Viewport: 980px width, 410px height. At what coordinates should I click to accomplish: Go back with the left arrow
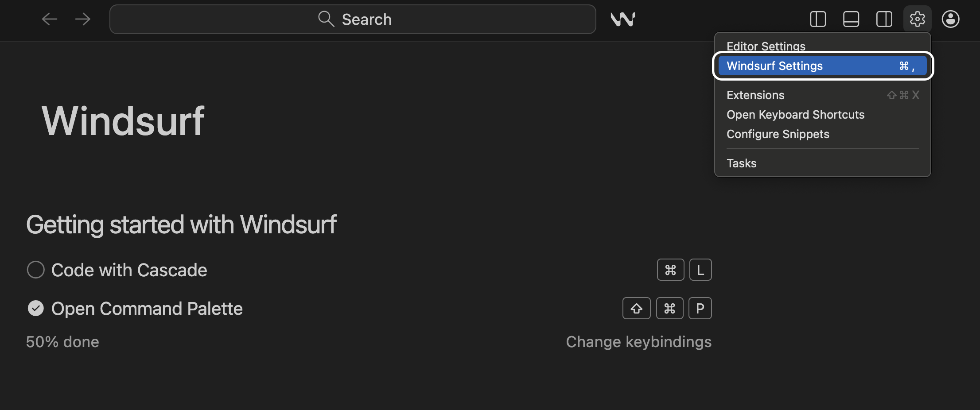(x=49, y=19)
